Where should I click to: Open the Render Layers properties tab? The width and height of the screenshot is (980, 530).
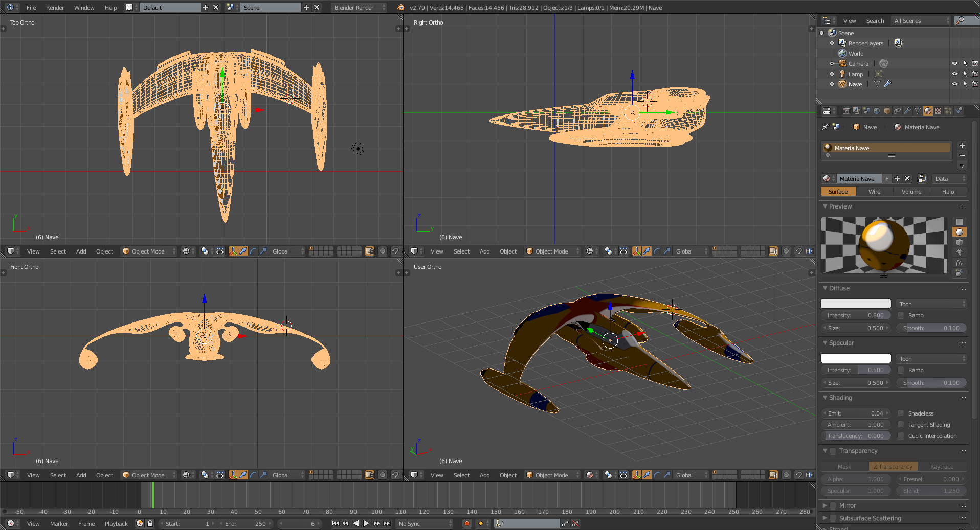pos(856,111)
